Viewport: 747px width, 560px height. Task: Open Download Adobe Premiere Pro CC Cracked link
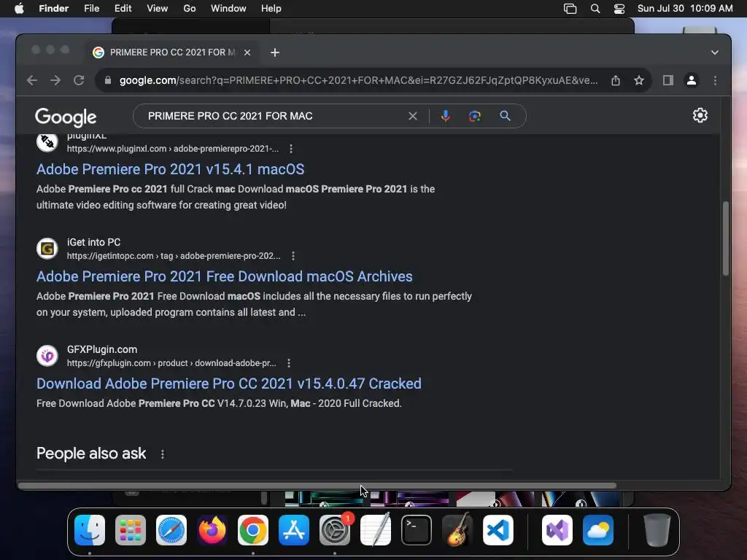229,384
